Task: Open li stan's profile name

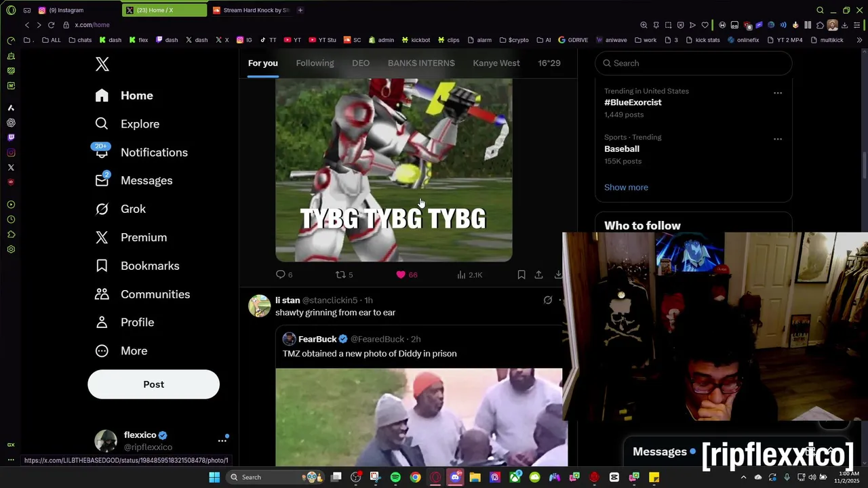Action: pyautogui.click(x=288, y=300)
